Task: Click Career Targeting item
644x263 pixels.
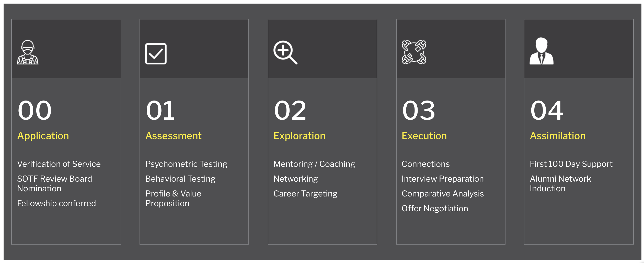Action: (x=305, y=194)
